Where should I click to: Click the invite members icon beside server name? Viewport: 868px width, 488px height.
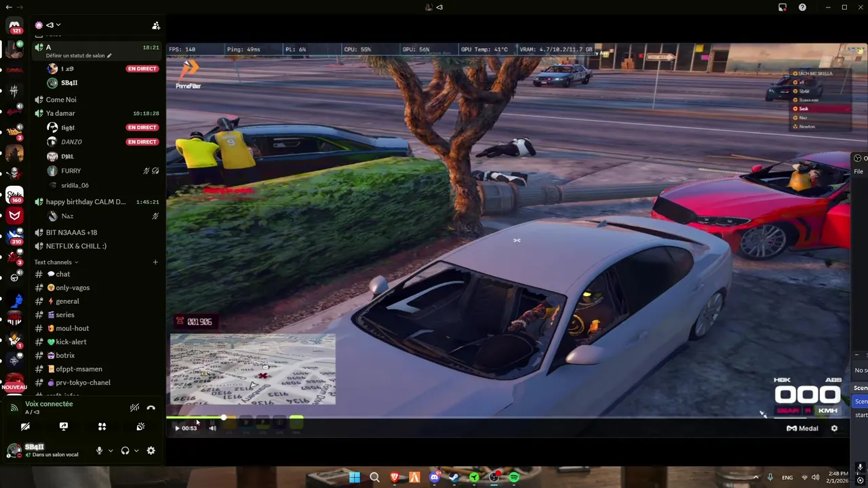click(156, 26)
